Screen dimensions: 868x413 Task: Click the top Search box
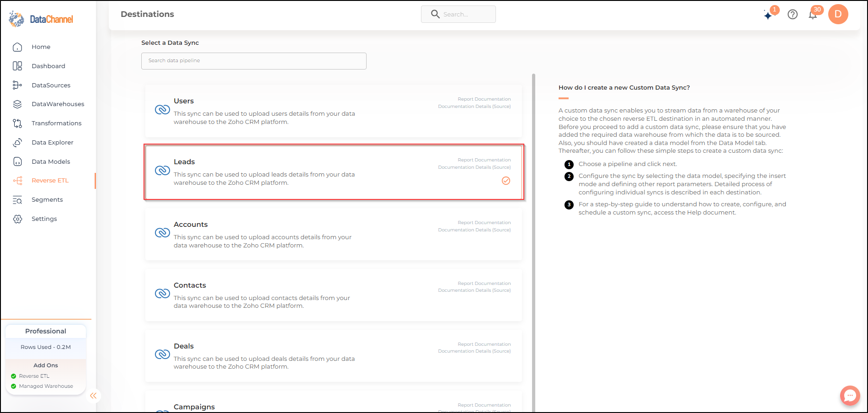[458, 14]
